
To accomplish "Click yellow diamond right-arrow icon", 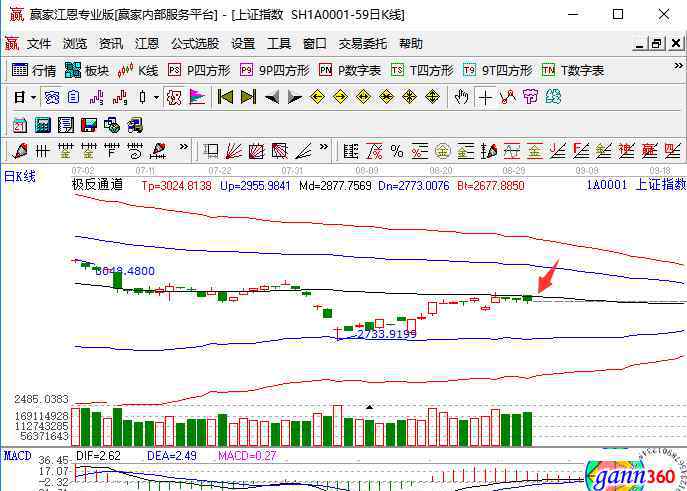I will tap(340, 97).
